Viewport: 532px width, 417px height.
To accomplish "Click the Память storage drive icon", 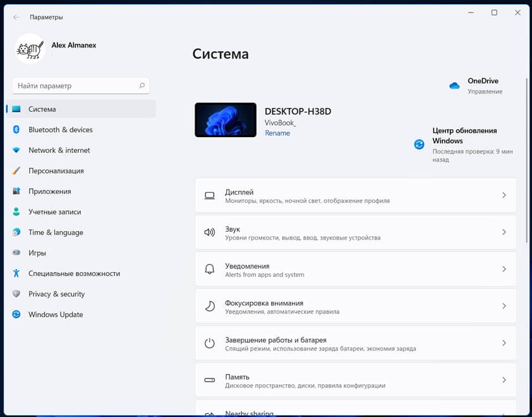I will [209, 380].
